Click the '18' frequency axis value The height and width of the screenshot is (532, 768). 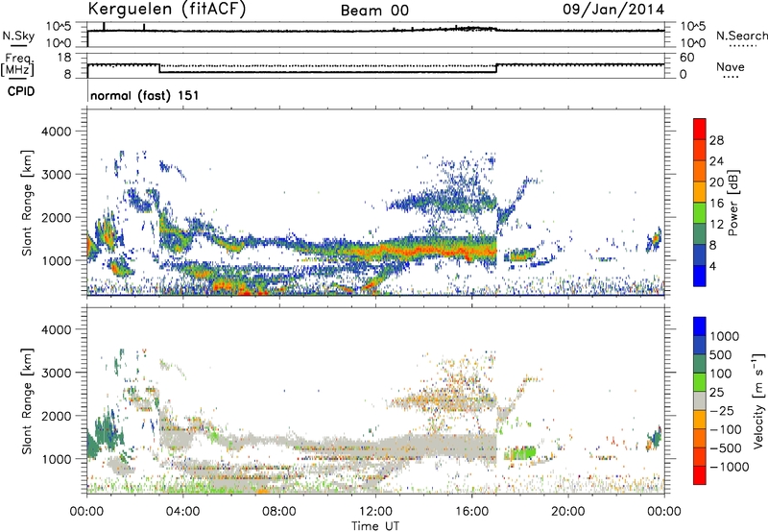(64, 58)
